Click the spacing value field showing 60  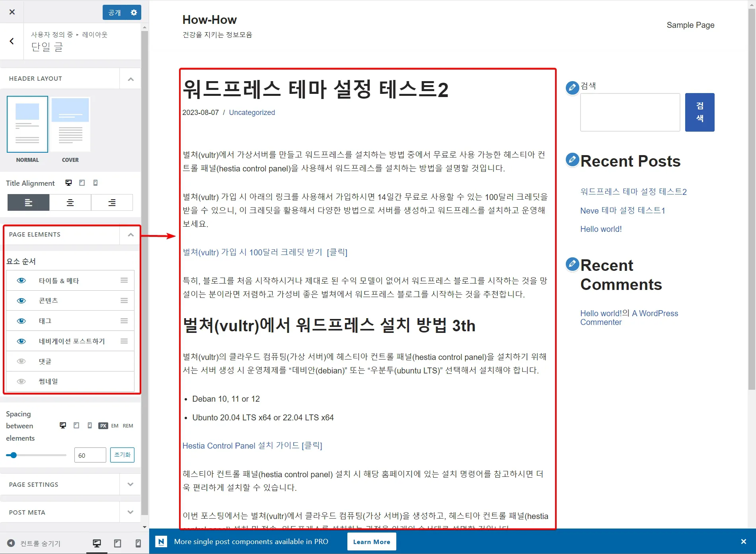pyautogui.click(x=90, y=455)
